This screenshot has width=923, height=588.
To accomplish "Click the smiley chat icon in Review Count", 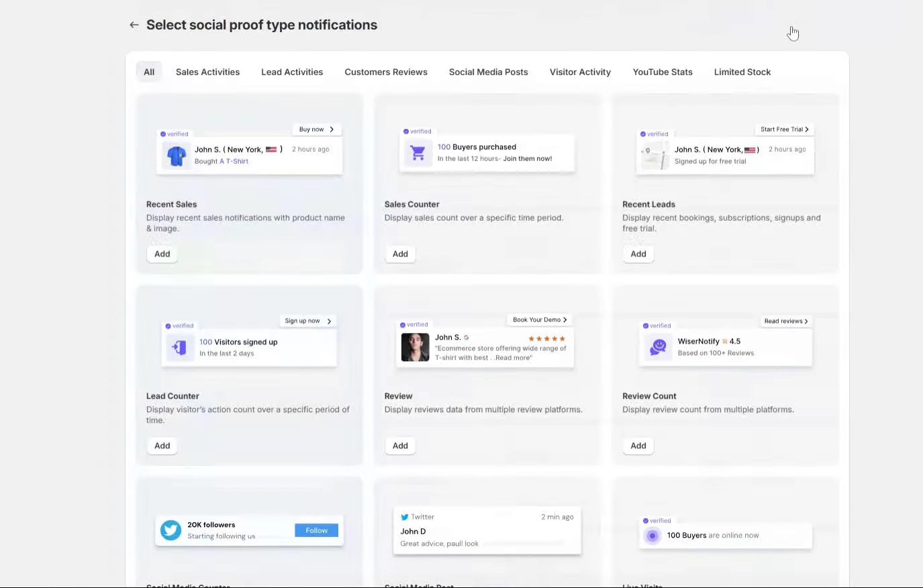I will click(658, 346).
